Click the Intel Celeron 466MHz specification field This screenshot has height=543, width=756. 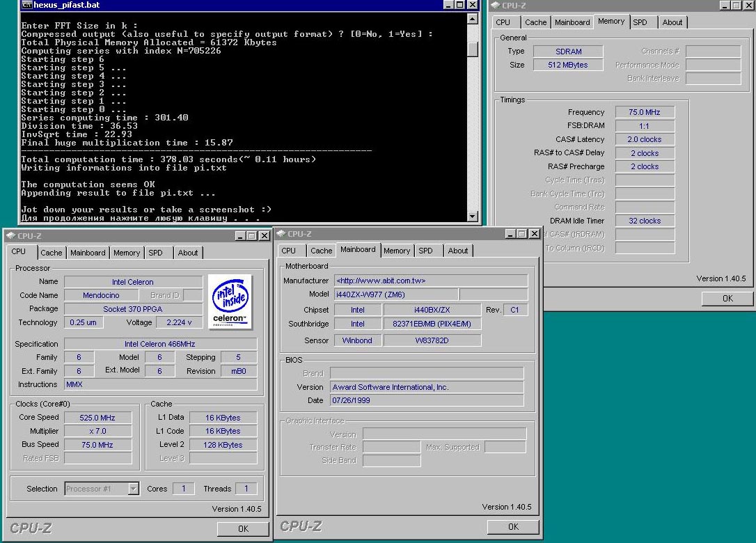point(160,344)
